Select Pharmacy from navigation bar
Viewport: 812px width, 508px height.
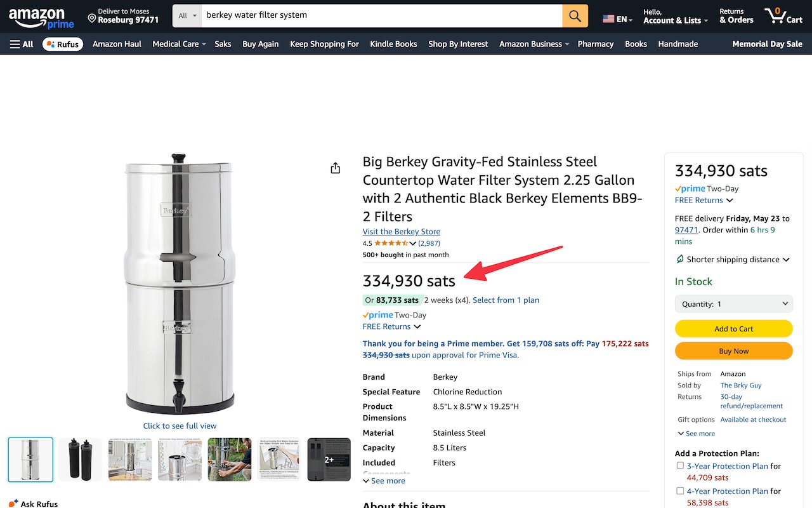(x=595, y=44)
